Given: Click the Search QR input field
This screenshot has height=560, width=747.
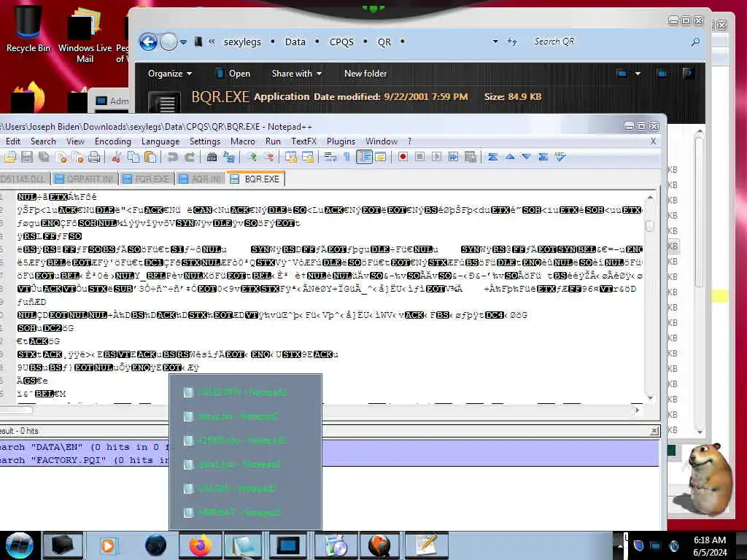Looking at the screenshot, I should [x=611, y=42].
